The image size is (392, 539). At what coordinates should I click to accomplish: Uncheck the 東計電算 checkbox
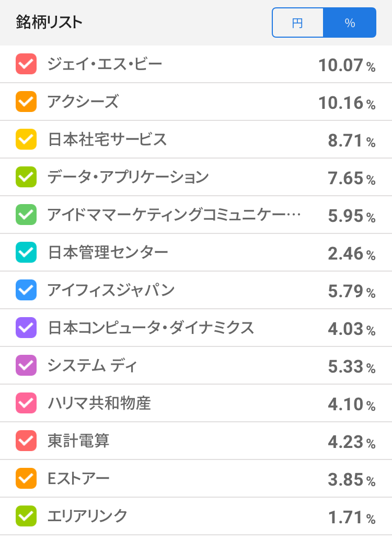(26, 441)
